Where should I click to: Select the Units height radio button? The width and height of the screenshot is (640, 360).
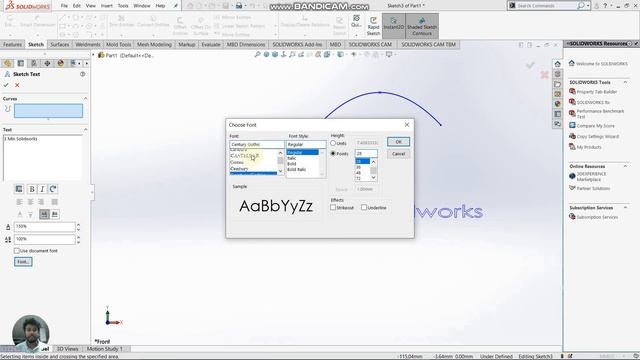(333, 143)
